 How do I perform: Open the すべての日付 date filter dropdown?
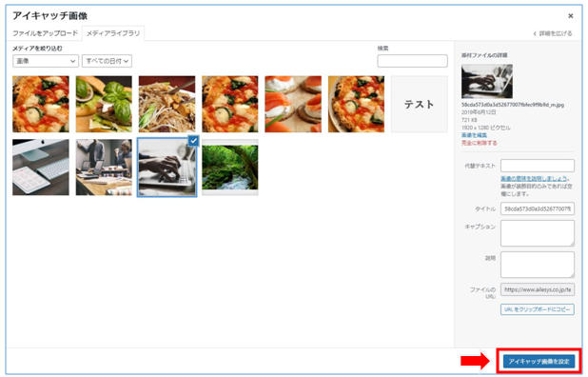(x=107, y=61)
